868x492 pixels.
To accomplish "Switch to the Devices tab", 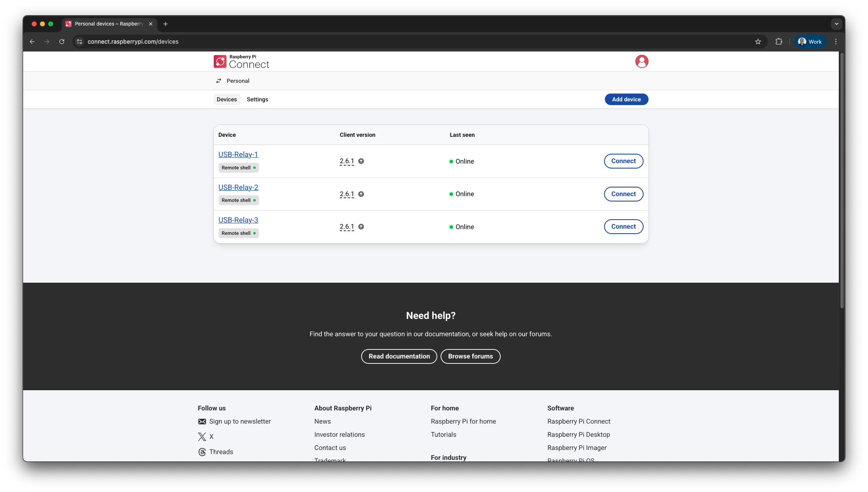I will click(x=227, y=99).
